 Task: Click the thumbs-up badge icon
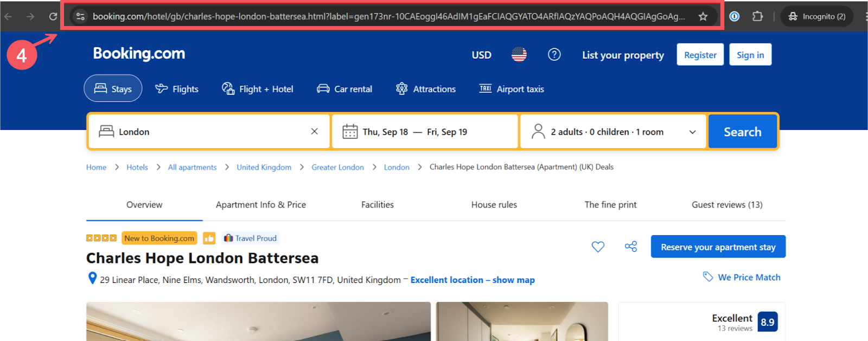click(209, 238)
